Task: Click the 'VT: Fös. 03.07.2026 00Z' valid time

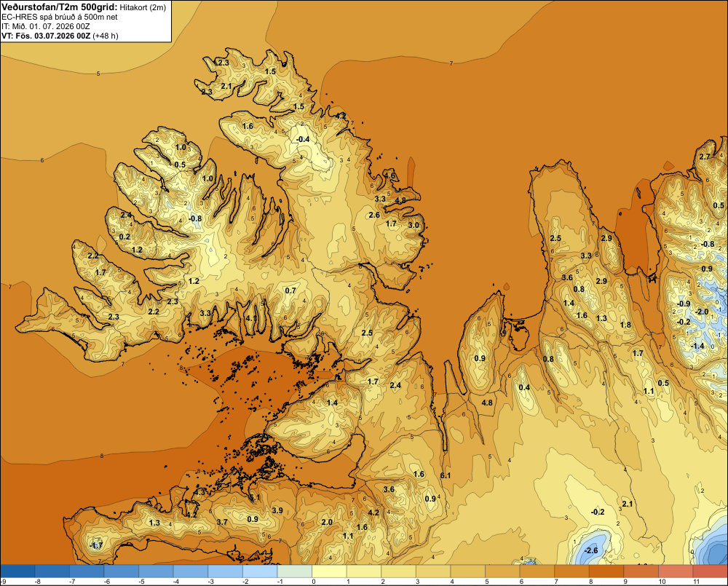Action: (x=46, y=36)
